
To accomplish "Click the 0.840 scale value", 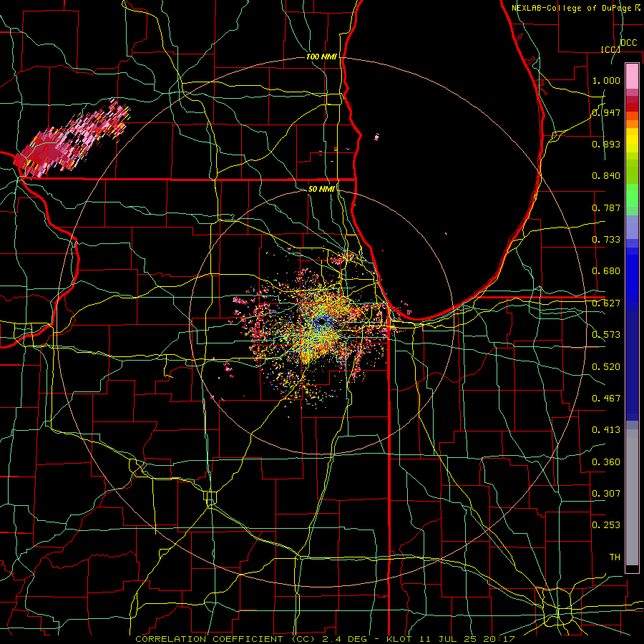I will (606, 176).
